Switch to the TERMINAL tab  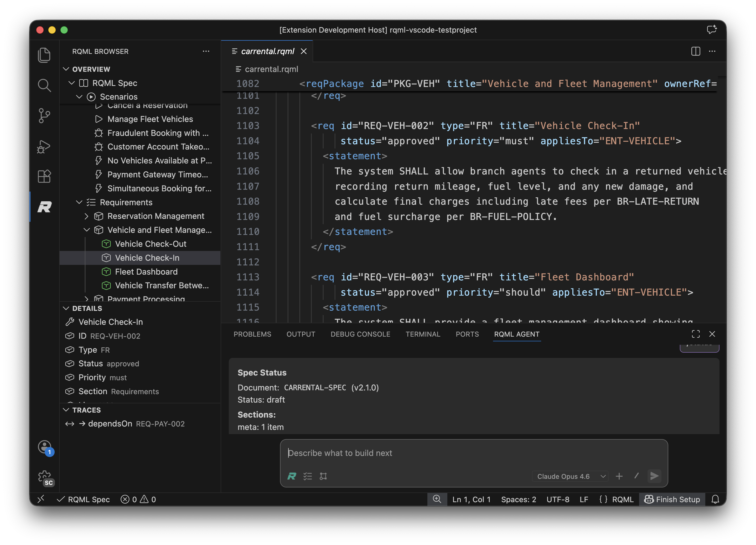pyautogui.click(x=423, y=334)
